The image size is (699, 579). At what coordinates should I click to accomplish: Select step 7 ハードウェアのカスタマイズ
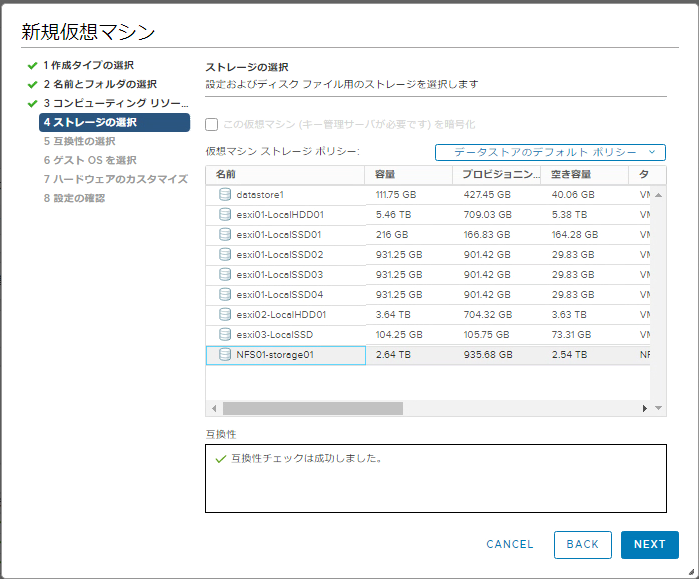(x=115, y=179)
